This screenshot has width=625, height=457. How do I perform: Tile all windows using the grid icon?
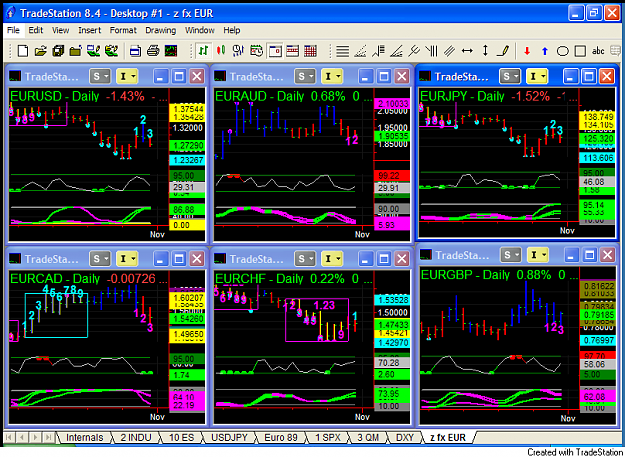coord(310,51)
